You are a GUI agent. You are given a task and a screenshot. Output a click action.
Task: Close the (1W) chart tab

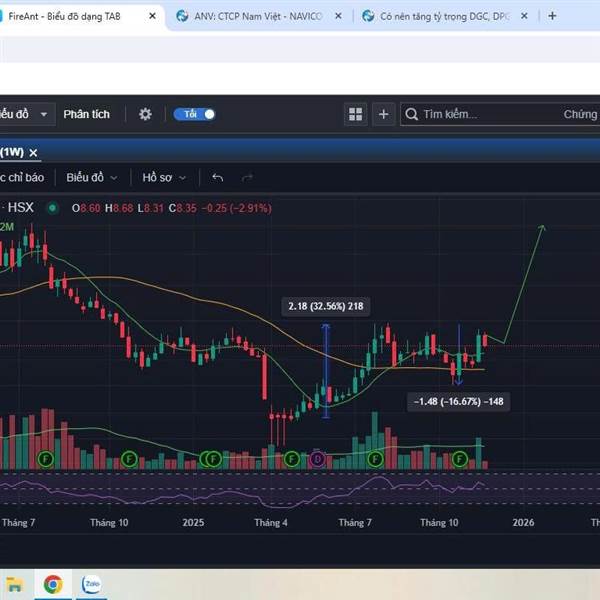pos(33,152)
